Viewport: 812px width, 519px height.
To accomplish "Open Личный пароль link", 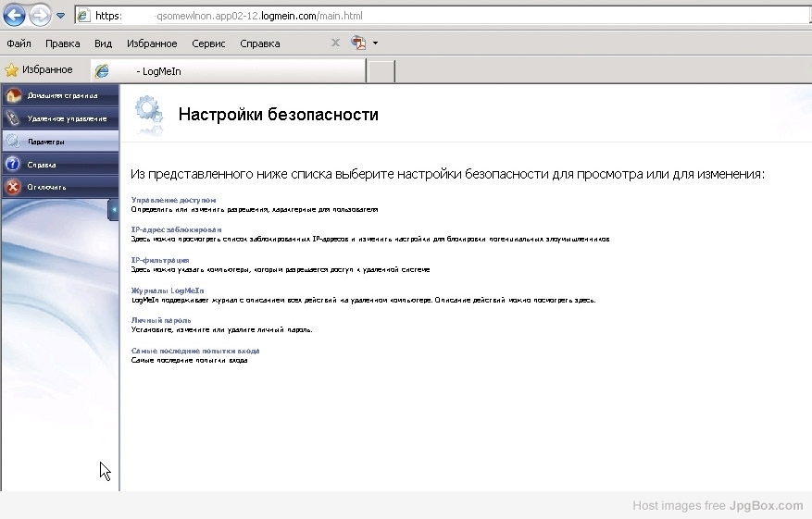I will 161,320.
